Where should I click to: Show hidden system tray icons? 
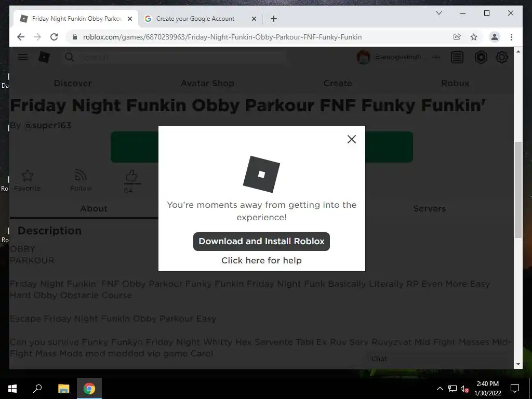coord(440,389)
